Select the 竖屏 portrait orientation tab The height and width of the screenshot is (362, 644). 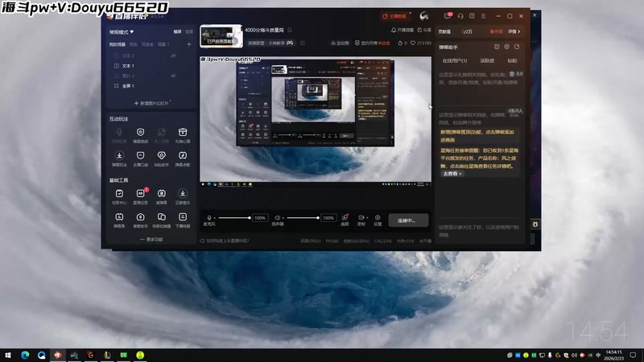(189, 31)
